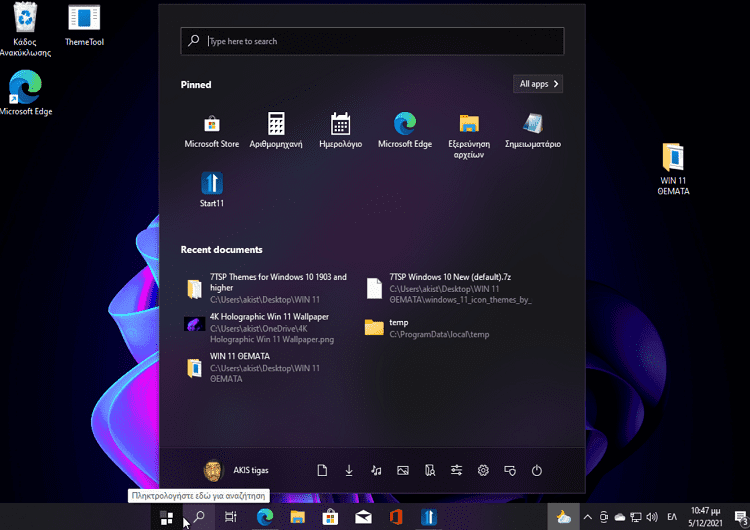The height and width of the screenshot is (530, 750).
Task: Open OneDrive cloud tray icon
Action: (x=620, y=517)
